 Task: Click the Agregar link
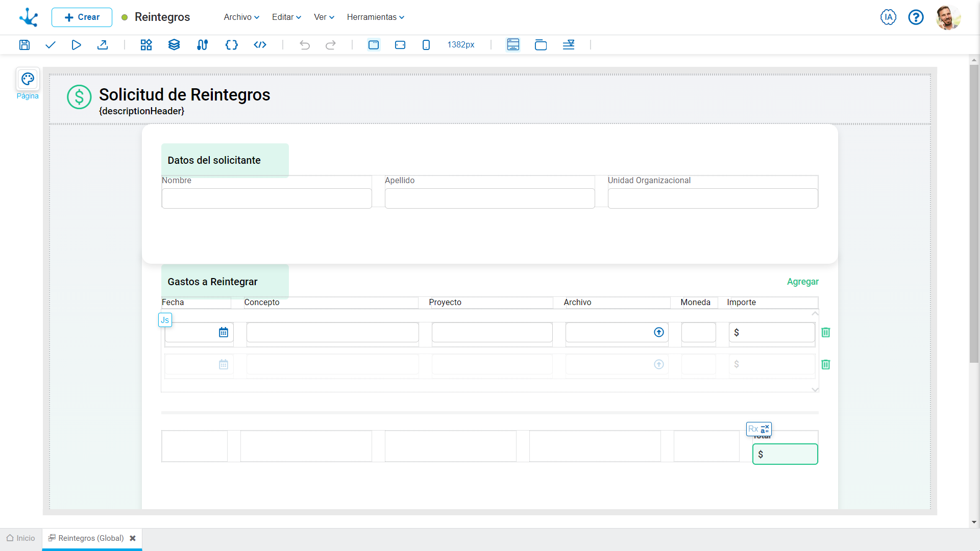[x=802, y=282]
